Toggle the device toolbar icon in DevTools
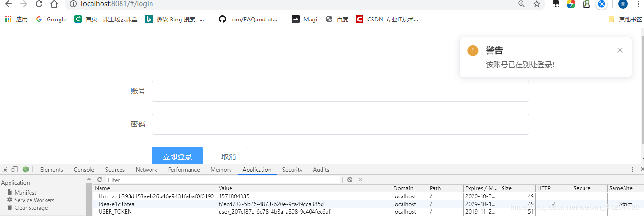The width and height of the screenshot is (644, 216). pyautogui.click(x=15, y=169)
